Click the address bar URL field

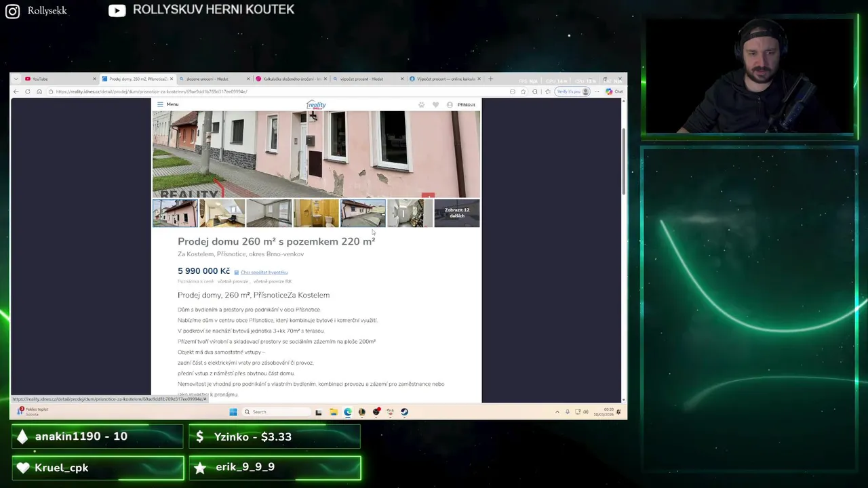(x=278, y=91)
